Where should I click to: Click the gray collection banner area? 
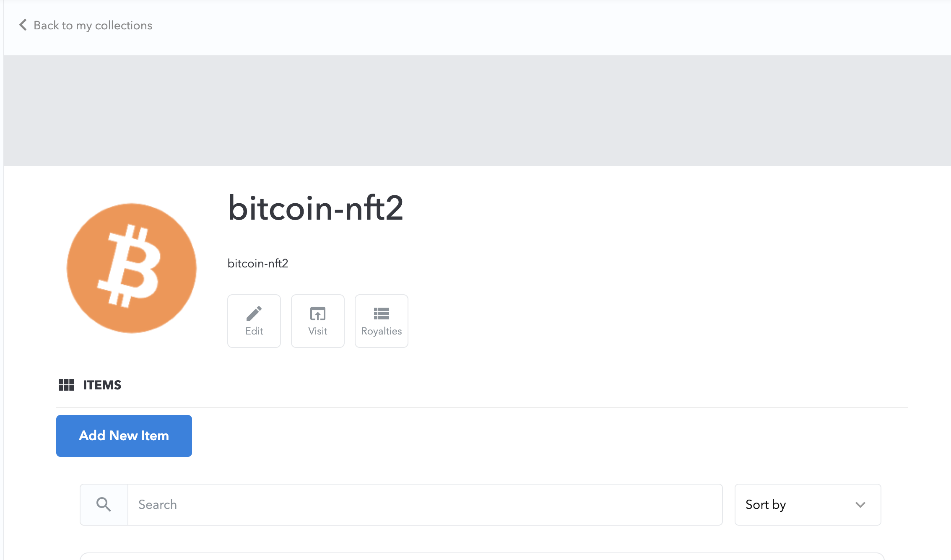click(x=477, y=111)
